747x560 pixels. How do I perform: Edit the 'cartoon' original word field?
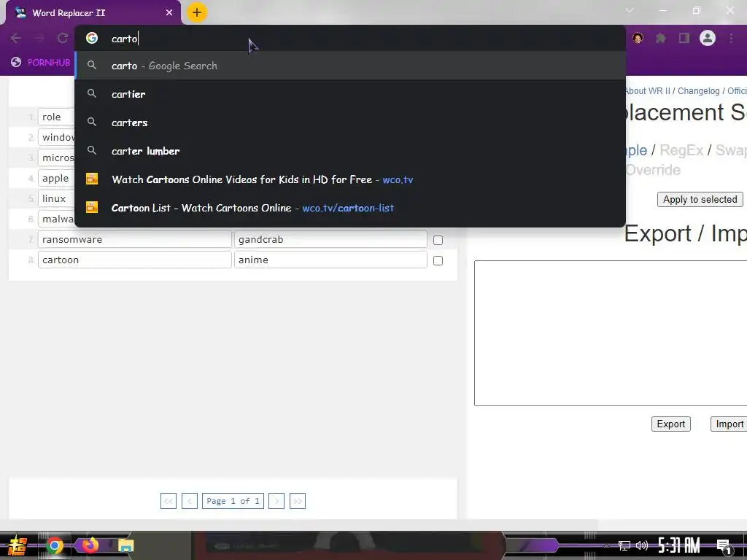[x=135, y=260]
